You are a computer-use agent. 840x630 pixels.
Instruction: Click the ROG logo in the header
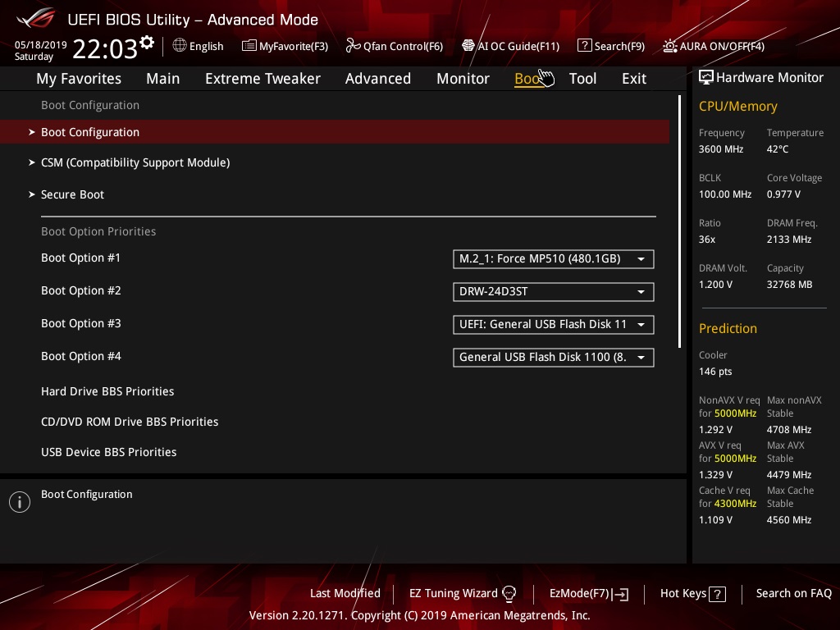tap(36, 18)
